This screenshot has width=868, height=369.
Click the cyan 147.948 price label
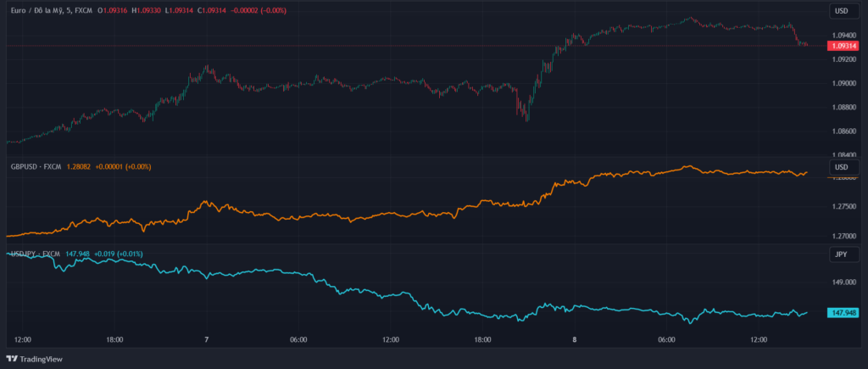click(x=844, y=313)
